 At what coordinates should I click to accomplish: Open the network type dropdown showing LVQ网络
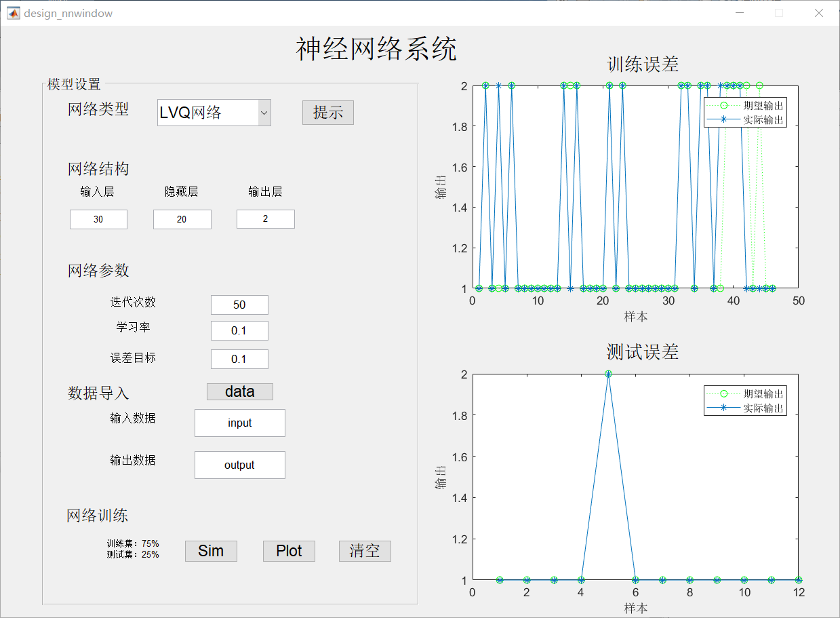[214, 112]
